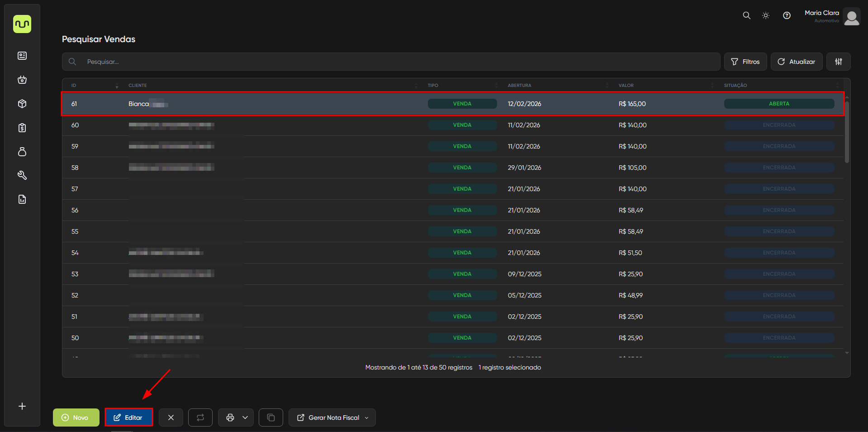The width and height of the screenshot is (868, 432).
Task: Open the table column settings sliders button
Action: pyautogui.click(x=838, y=62)
